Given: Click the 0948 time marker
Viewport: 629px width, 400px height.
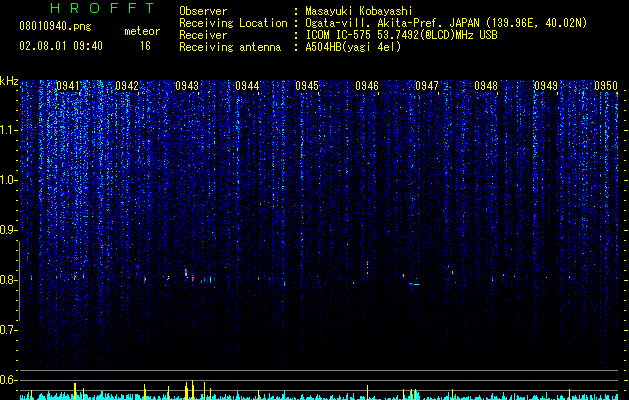Looking at the screenshot, I should point(486,86).
